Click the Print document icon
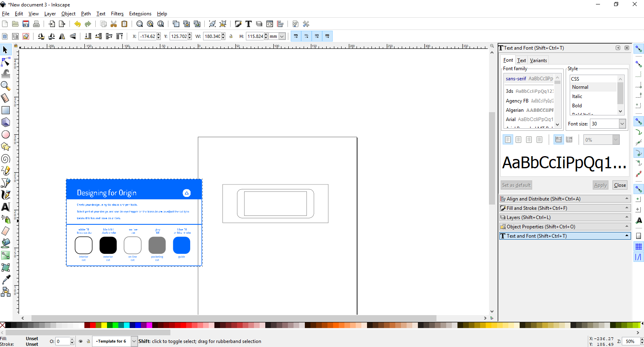644x347 pixels. tap(36, 24)
